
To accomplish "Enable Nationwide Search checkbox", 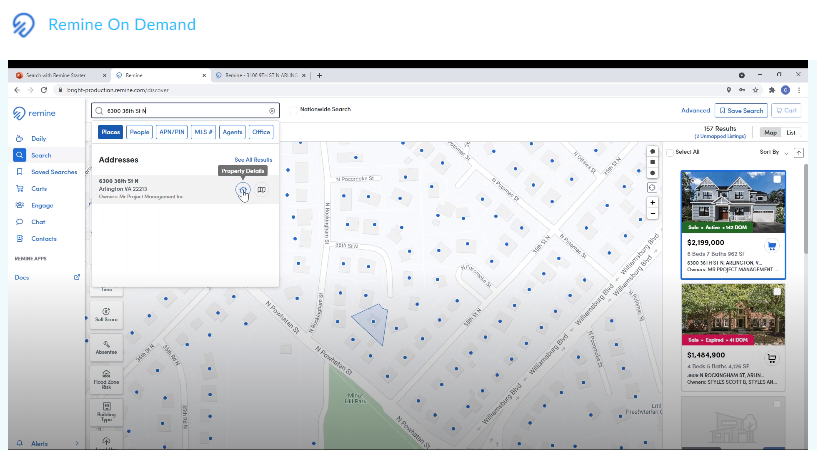I will (x=293, y=110).
